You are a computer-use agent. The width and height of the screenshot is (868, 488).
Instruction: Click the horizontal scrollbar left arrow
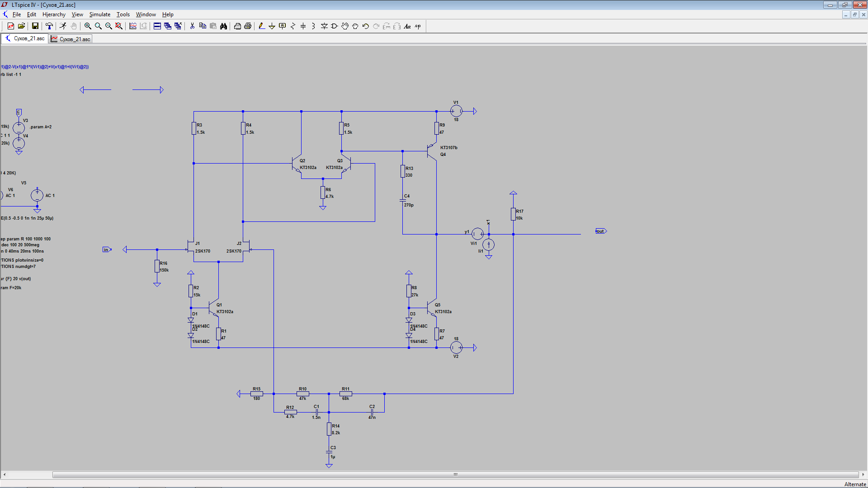pos(5,474)
